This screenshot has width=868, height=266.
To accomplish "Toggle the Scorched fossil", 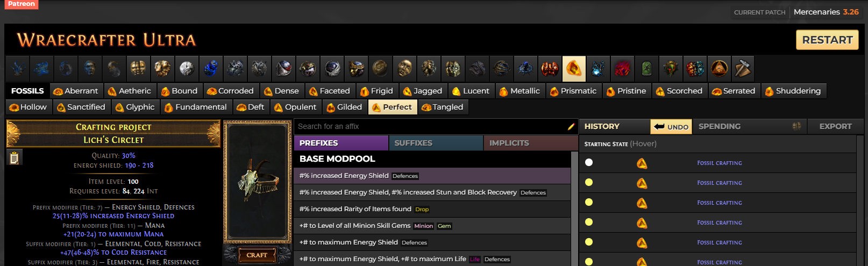I will [x=679, y=91].
